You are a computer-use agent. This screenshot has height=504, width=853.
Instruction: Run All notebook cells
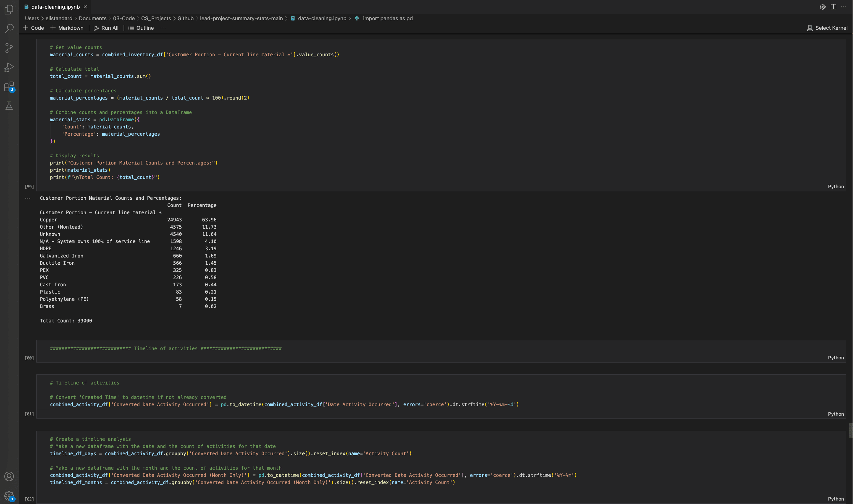(106, 28)
